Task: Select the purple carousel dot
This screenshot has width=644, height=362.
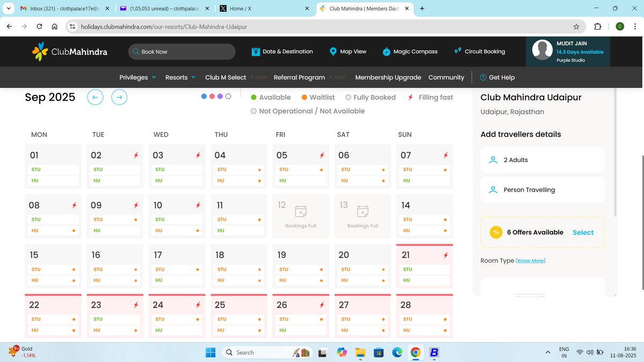Action: point(220,96)
